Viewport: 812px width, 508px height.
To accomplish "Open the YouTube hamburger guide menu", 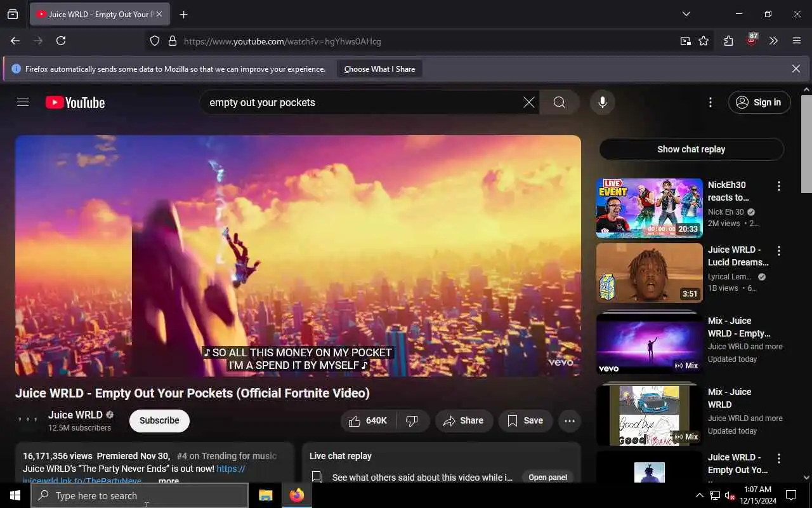I will [x=23, y=102].
